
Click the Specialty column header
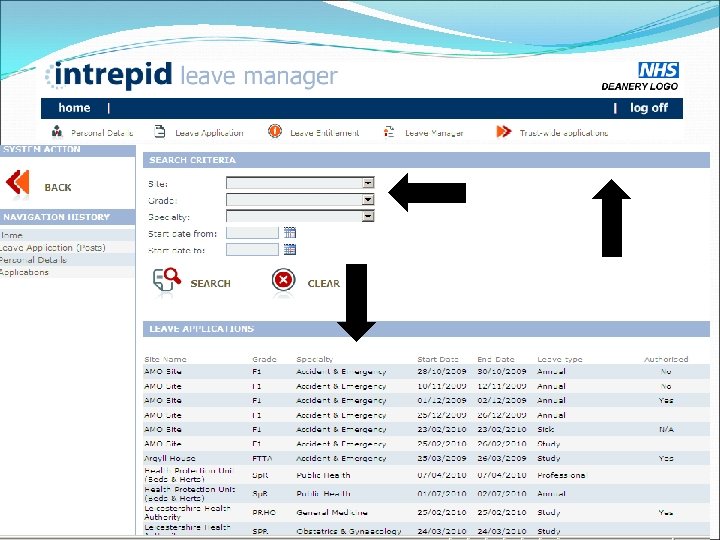click(315, 359)
